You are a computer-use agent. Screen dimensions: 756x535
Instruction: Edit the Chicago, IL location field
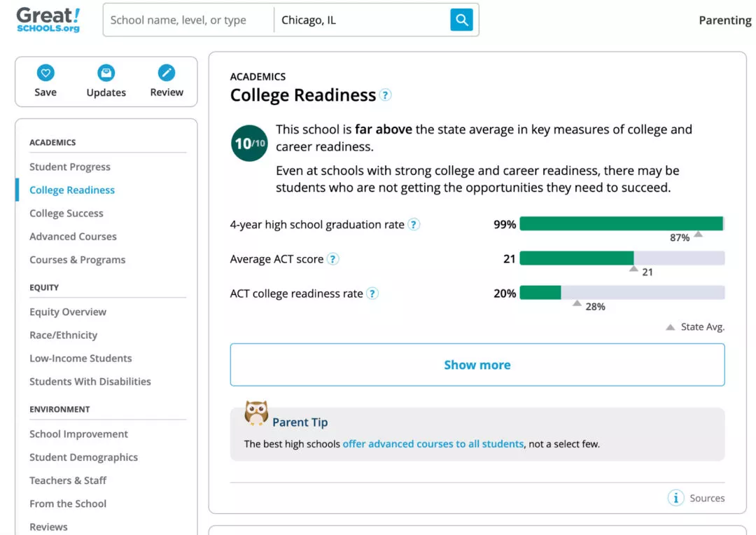click(360, 20)
